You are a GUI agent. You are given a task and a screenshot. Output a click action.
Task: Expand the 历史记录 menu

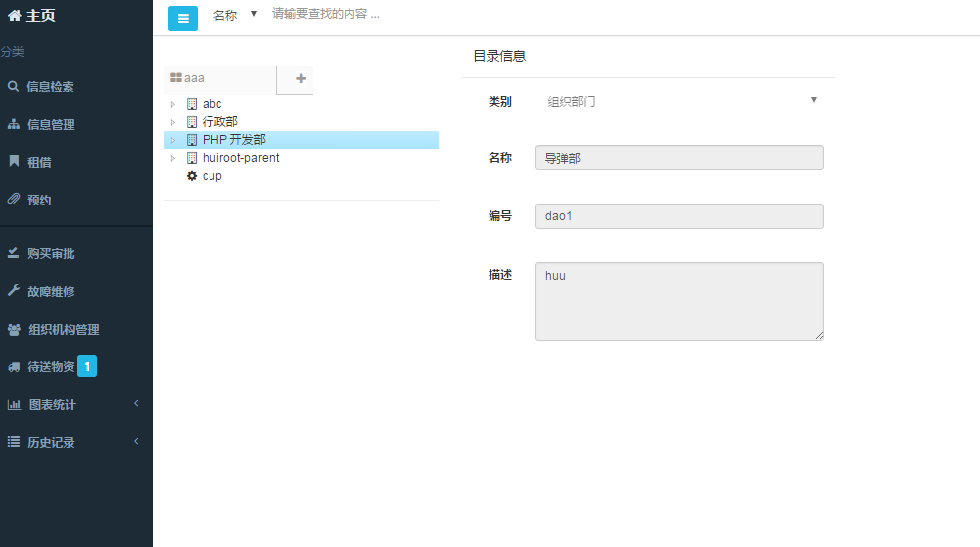click(x=76, y=442)
